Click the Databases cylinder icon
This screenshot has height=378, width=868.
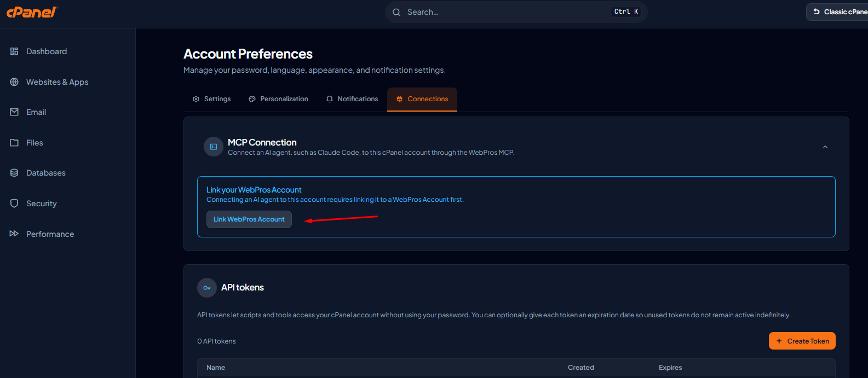[14, 173]
